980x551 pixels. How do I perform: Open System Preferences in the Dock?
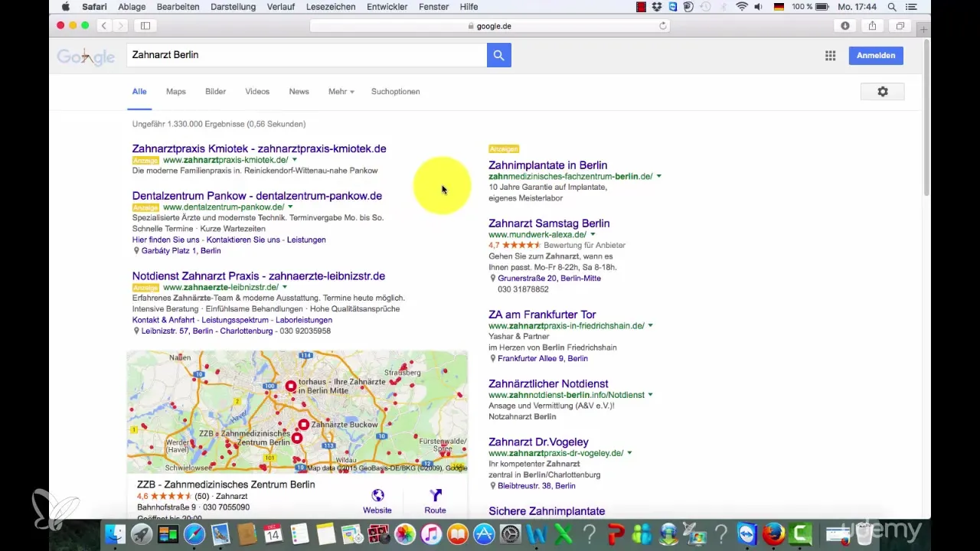tap(510, 533)
